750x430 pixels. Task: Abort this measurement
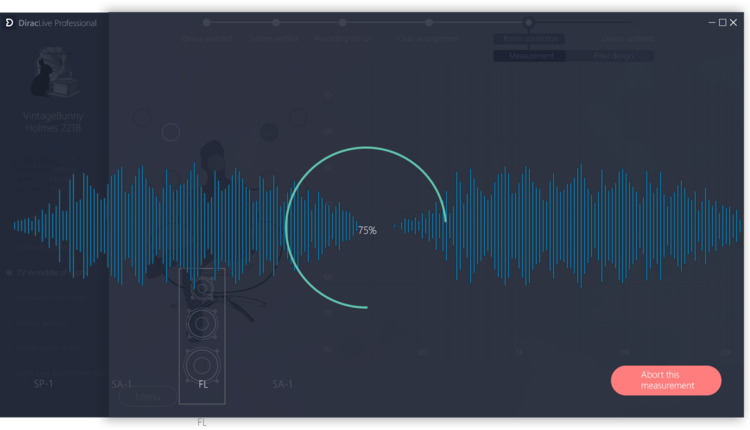tap(665, 380)
